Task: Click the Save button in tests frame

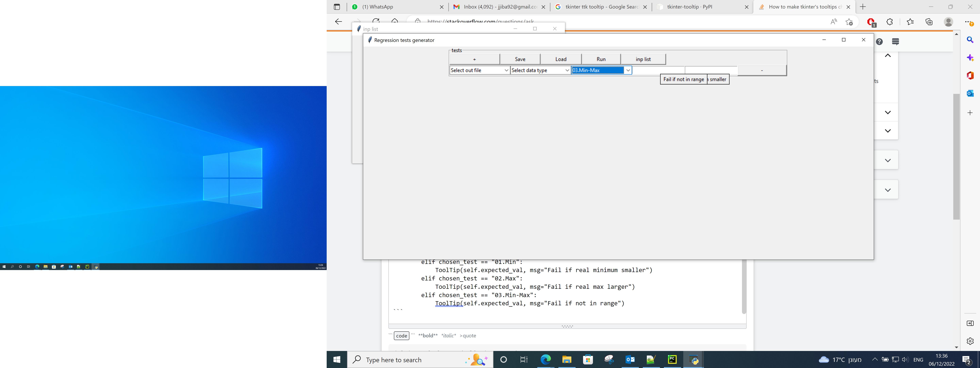Action: point(520,59)
